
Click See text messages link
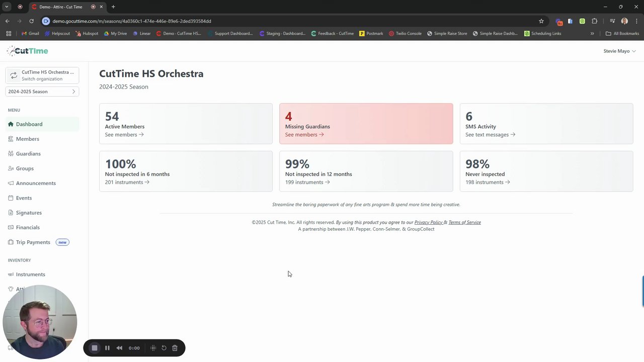point(490,134)
